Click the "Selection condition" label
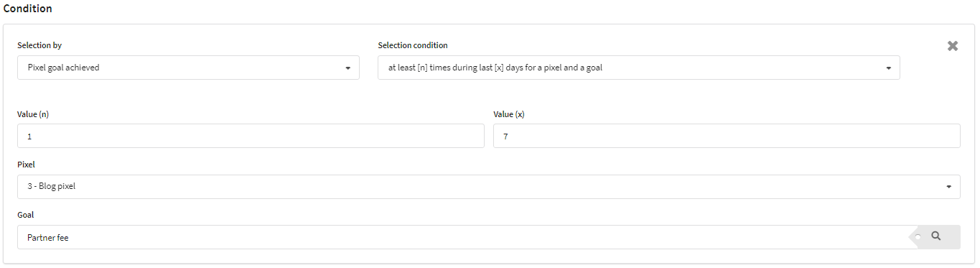 click(413, 45)
